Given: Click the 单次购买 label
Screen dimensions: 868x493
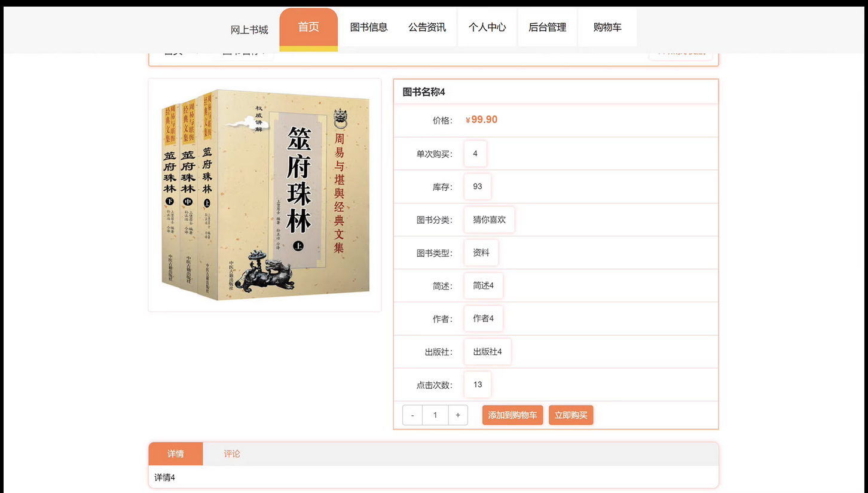Looking at the screenshot, I should click(435, 154).
